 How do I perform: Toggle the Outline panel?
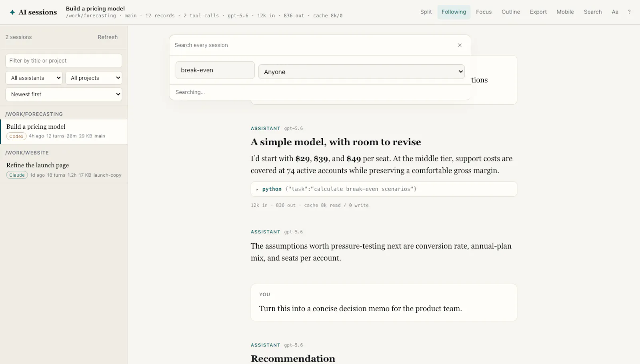511,12
